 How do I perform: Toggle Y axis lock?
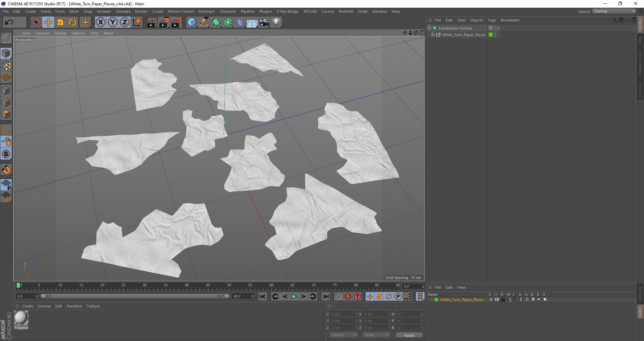[x=113, y=22]
